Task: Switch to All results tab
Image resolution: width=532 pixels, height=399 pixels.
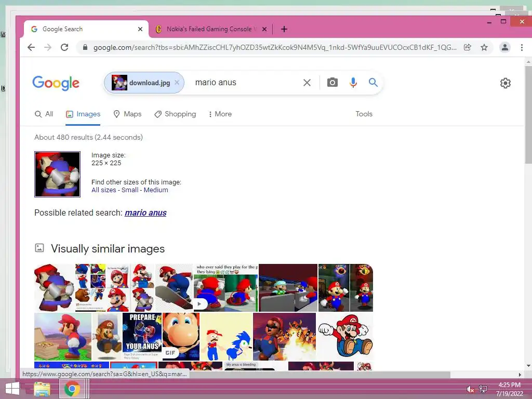Action: coord(44,114)
